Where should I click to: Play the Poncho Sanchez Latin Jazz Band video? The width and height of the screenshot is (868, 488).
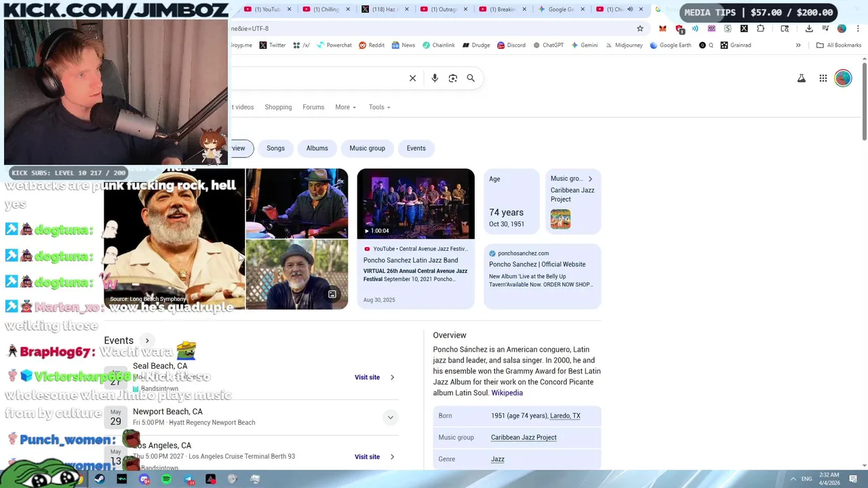416,203
